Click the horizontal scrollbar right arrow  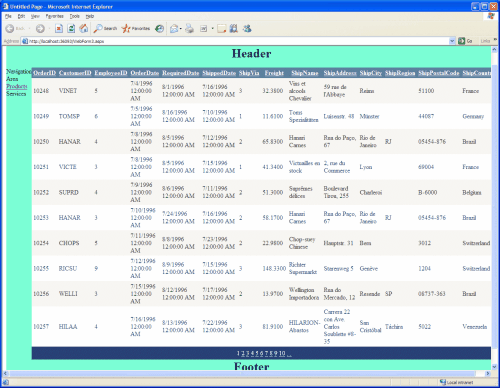coord(488,374)
